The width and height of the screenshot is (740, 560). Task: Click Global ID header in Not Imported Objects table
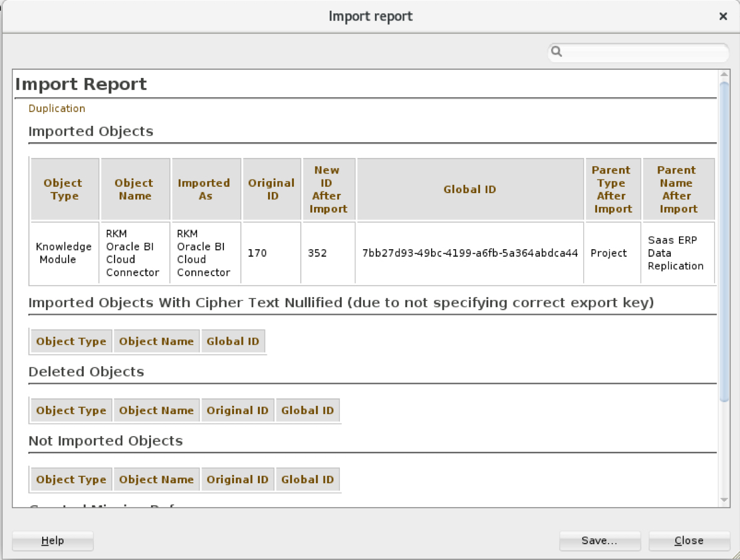click(x=307, y=479)
